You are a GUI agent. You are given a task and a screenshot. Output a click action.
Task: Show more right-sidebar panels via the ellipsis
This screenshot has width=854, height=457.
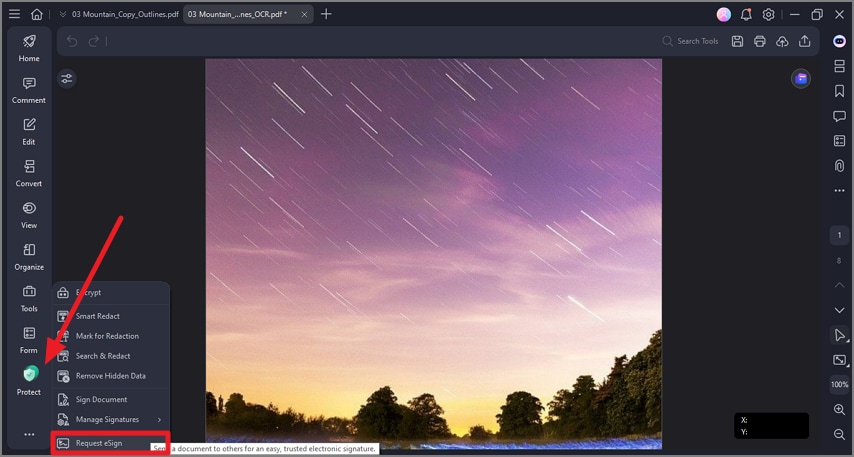[839, 191]
